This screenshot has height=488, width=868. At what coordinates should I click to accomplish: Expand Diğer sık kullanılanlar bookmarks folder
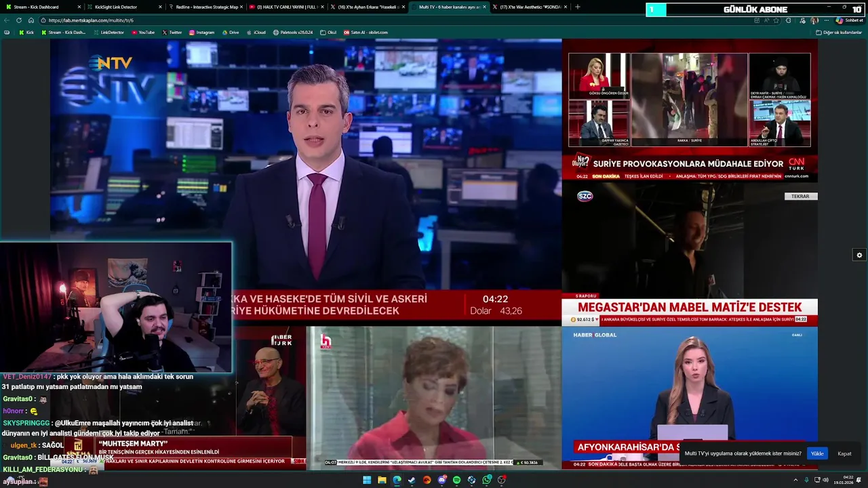tap(839, 33)
